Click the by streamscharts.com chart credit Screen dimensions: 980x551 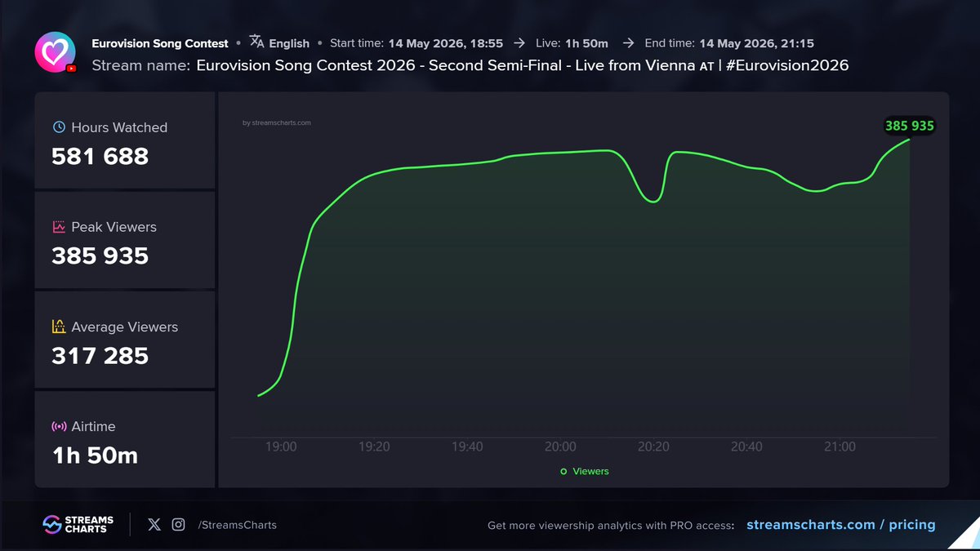pyautogui.click(x=277, y=123)
